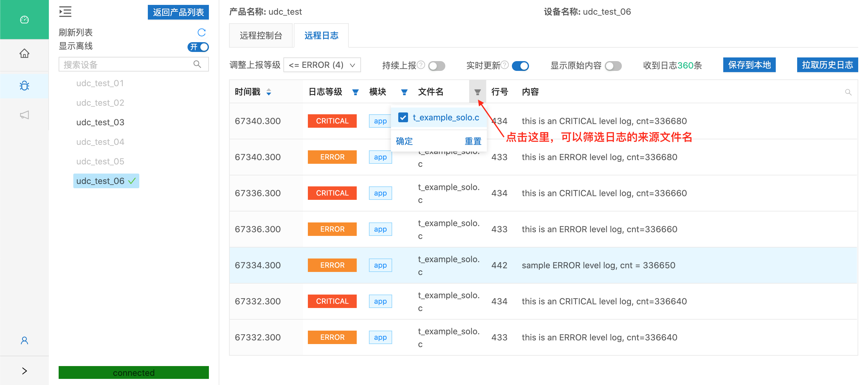Collapse the device list menu icon
Image resolution: width=868 pixels, height=385 pixels.
pyautogui.click(x=65, y=12)
